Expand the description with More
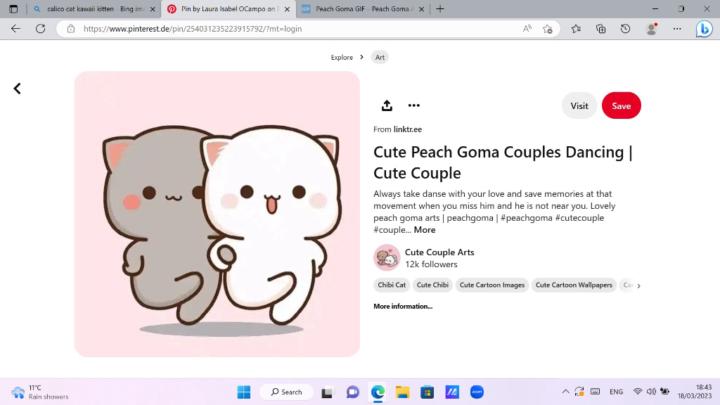The height and width of the screenshot is (405, 720). (424, 230)
